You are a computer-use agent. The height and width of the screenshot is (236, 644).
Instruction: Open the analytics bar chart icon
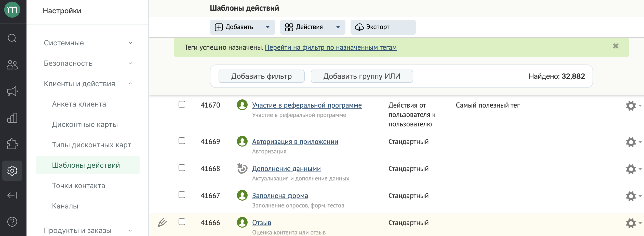pyautogui.click(x=12, y=118)
